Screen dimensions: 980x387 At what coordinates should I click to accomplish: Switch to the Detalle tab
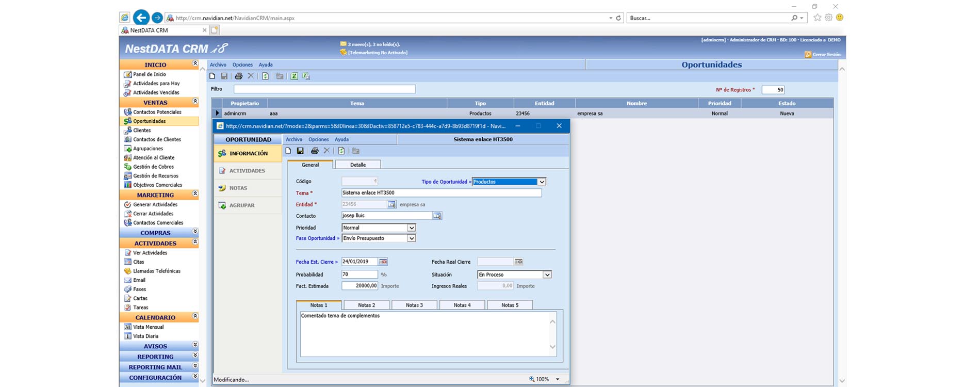coord(358,165)
